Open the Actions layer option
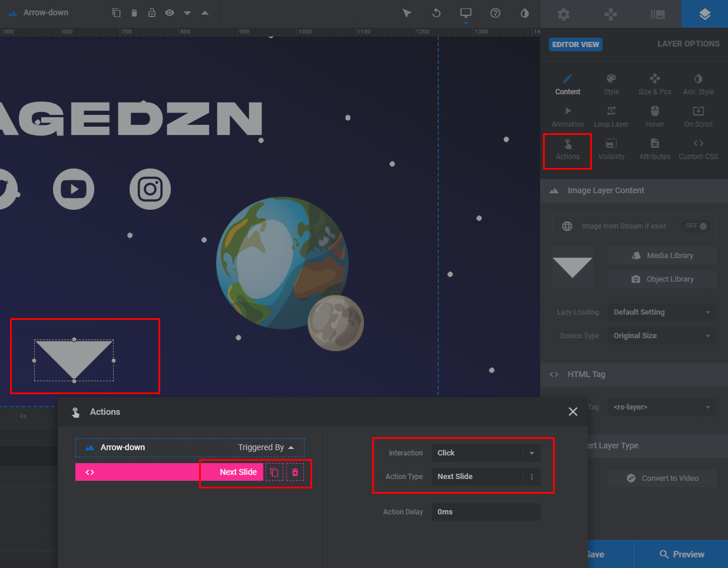728x568 pixels. click(567, 150)
